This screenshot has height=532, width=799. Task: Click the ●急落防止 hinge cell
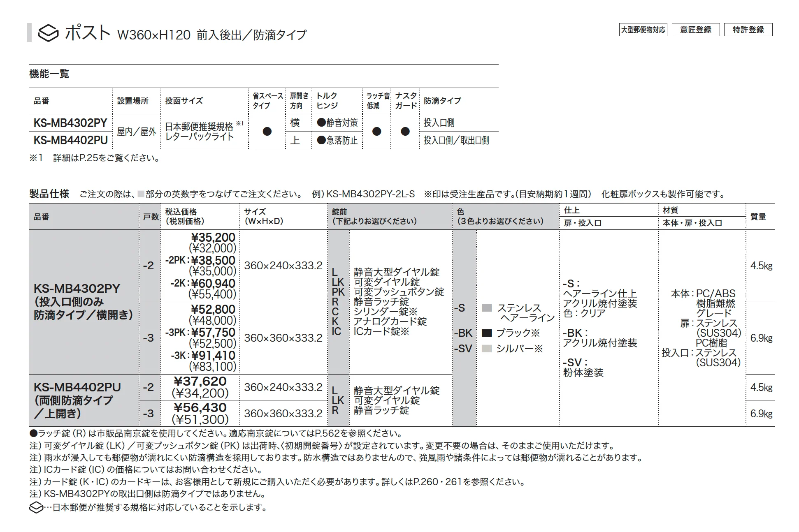coord(337,140)
